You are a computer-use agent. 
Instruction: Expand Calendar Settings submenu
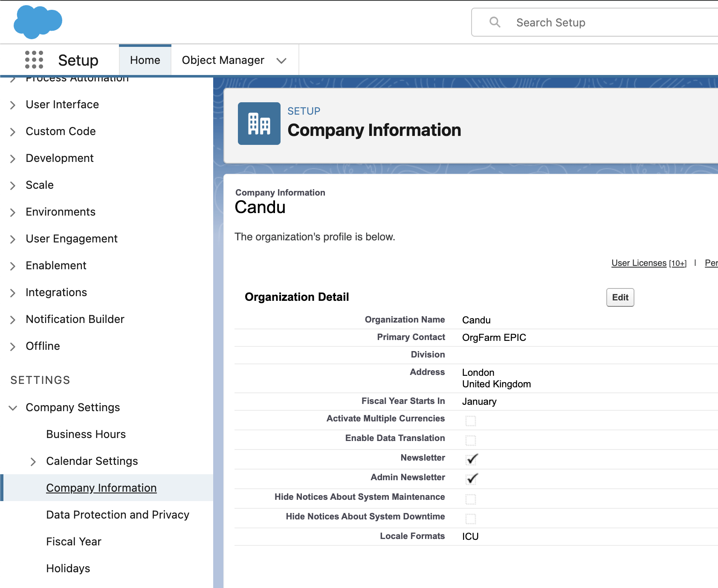pyautogui.click(x=33, y=461)
